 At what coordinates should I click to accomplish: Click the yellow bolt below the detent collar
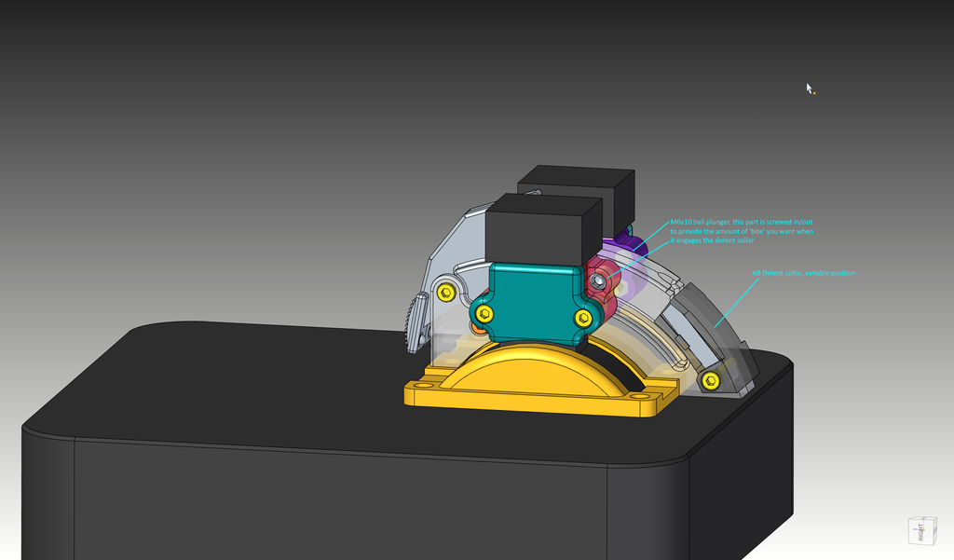pos(711,378)
